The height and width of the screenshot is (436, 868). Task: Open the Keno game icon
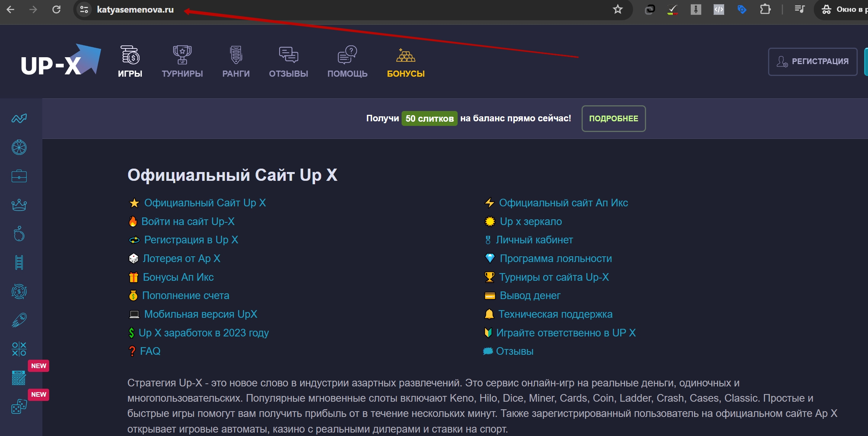18,378
